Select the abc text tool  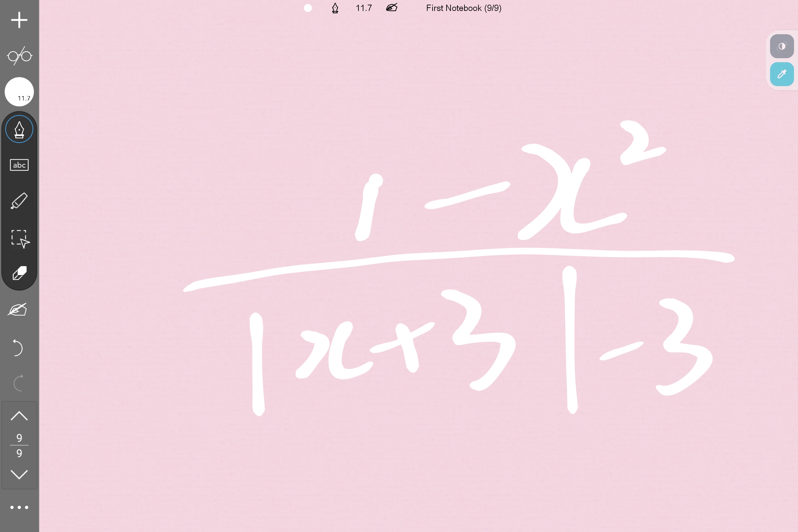19,165
